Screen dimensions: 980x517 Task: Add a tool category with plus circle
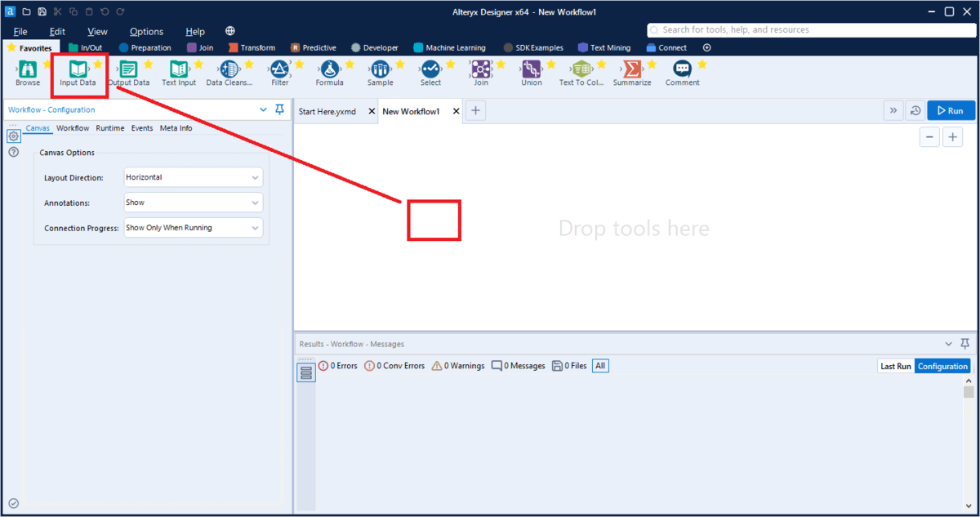pos(706,47)
